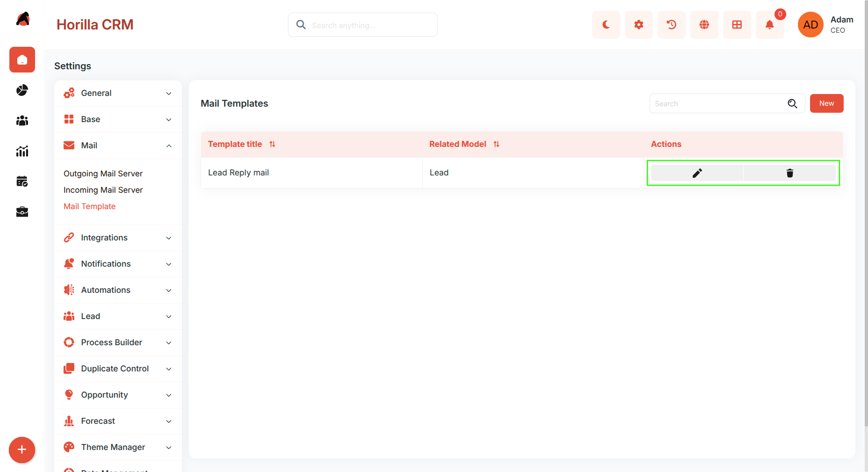Click the red plus quick-create button

pyautogui.click(x=22, y=450)
